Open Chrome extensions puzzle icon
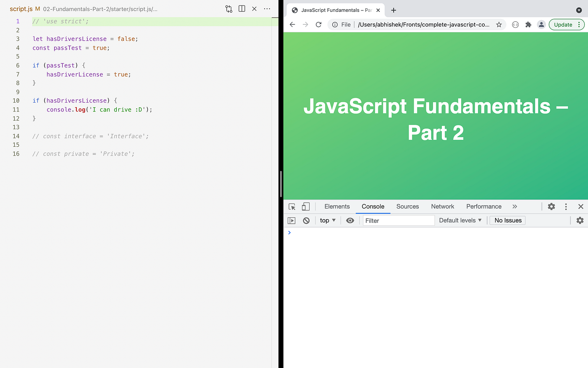588x368 pixels. point(528,24)
